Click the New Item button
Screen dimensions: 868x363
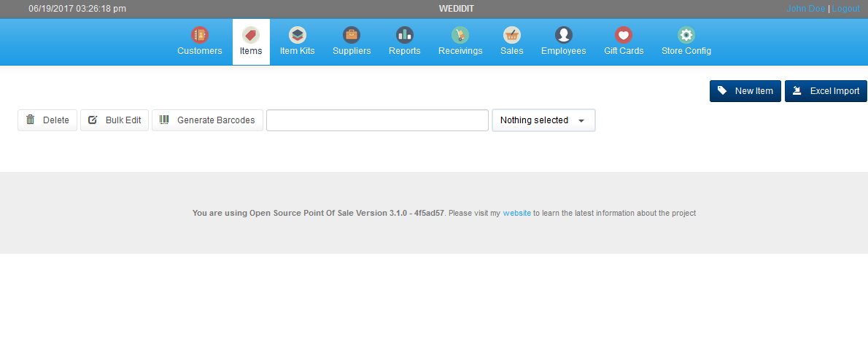(x=745, y=91)
